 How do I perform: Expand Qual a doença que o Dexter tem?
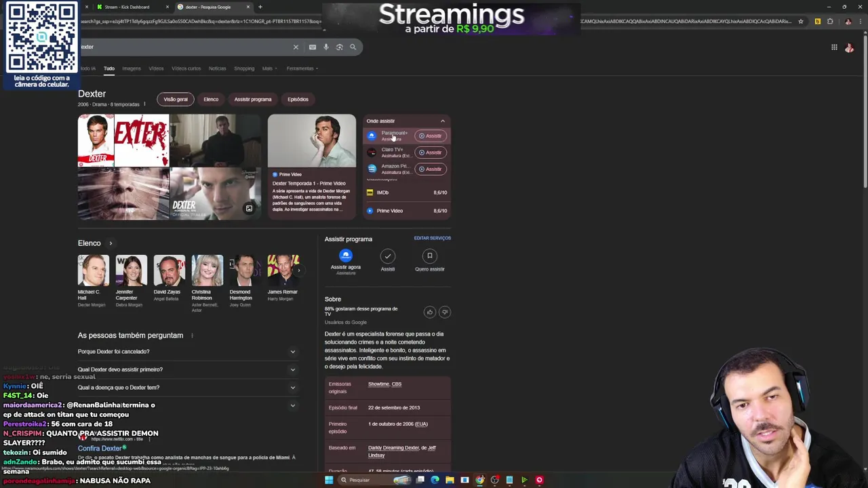(187, 388)
